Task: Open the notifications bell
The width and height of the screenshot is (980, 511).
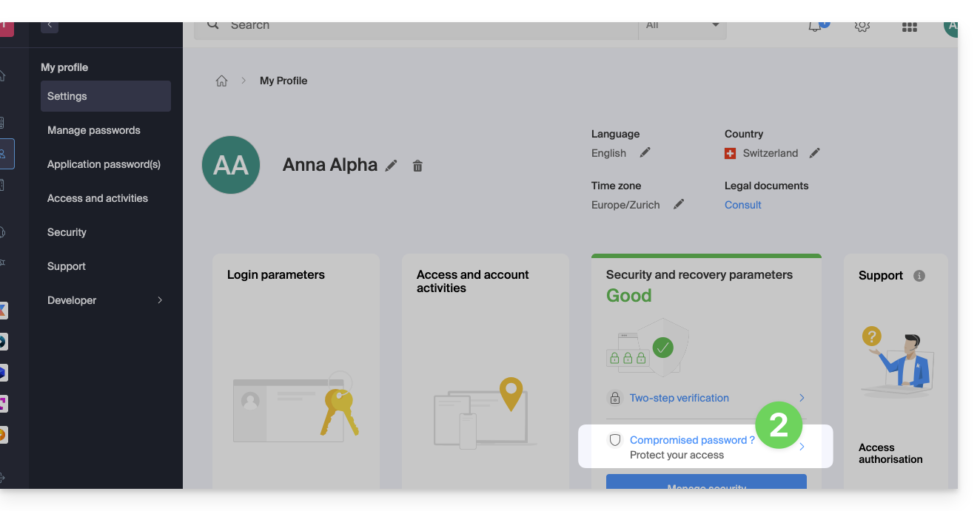Action: 816,26
